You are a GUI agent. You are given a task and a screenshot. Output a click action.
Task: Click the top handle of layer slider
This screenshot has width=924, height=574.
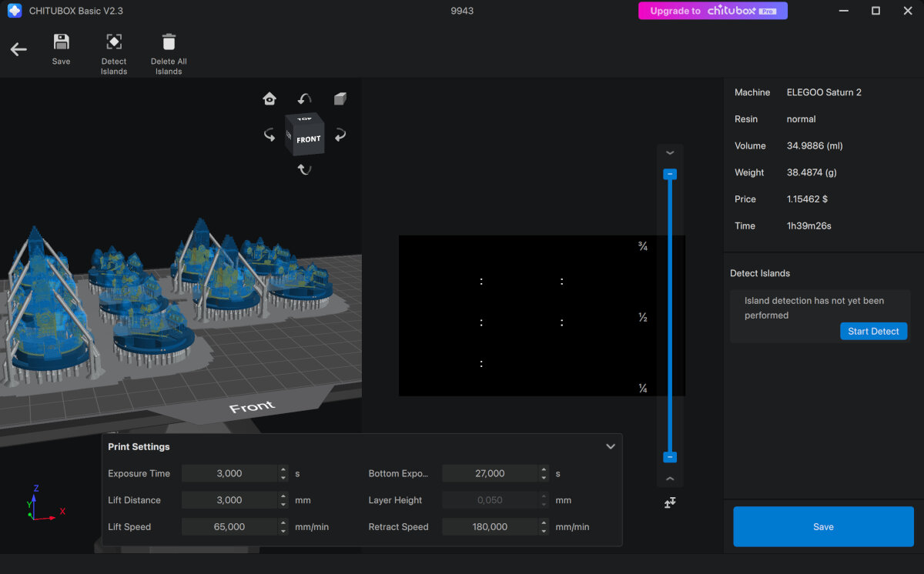coord(670,175)
